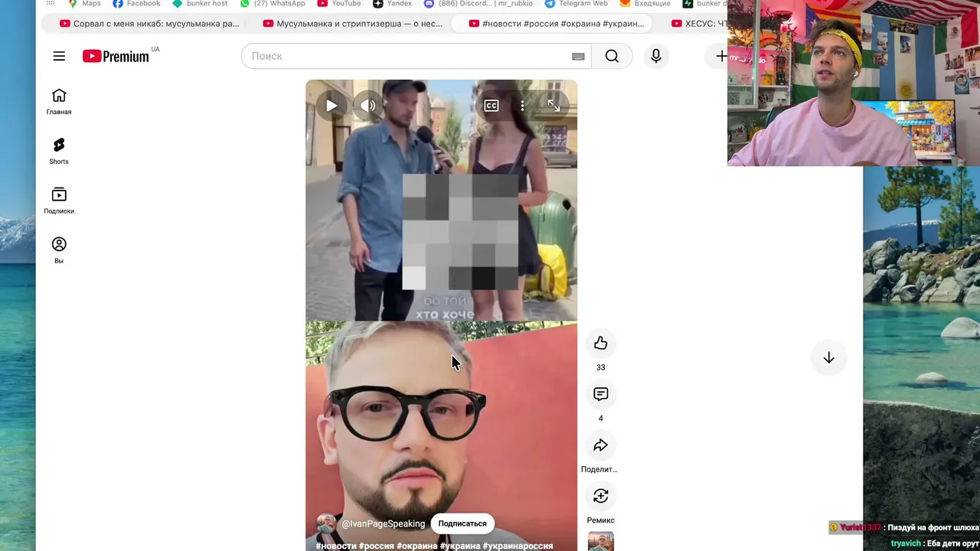
Task: Open the Yandex bookmark
Action: pos(392,4)
